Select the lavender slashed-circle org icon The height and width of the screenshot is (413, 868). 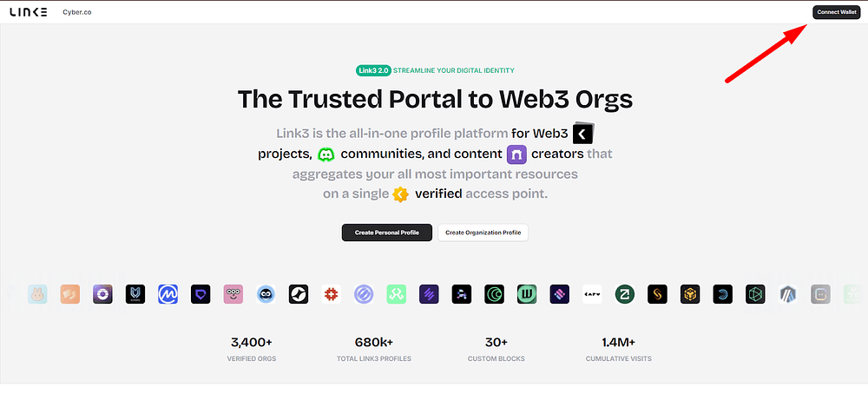pyautogui.click(x=364, y=294)
